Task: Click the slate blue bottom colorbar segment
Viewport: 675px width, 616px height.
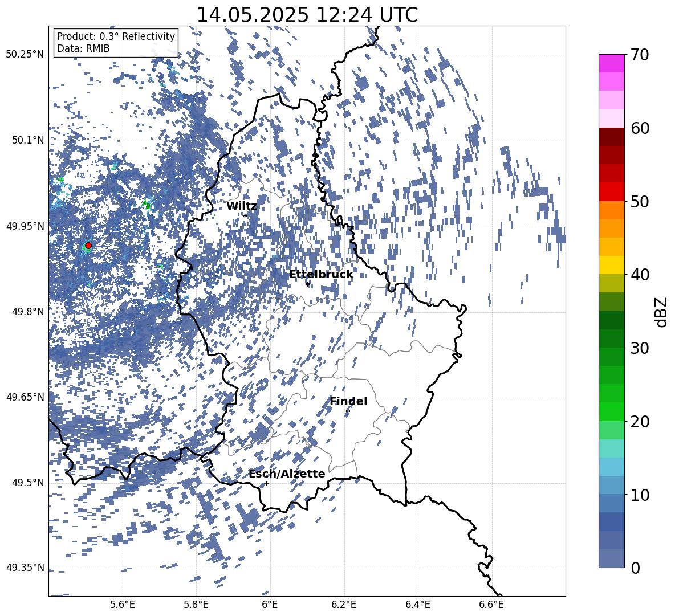Action: [x=611, y=558]
